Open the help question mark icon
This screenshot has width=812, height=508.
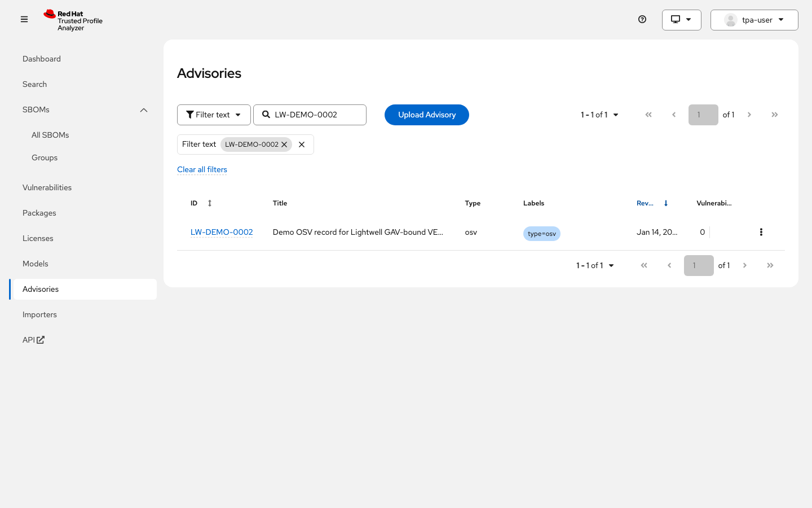[642, 19]
